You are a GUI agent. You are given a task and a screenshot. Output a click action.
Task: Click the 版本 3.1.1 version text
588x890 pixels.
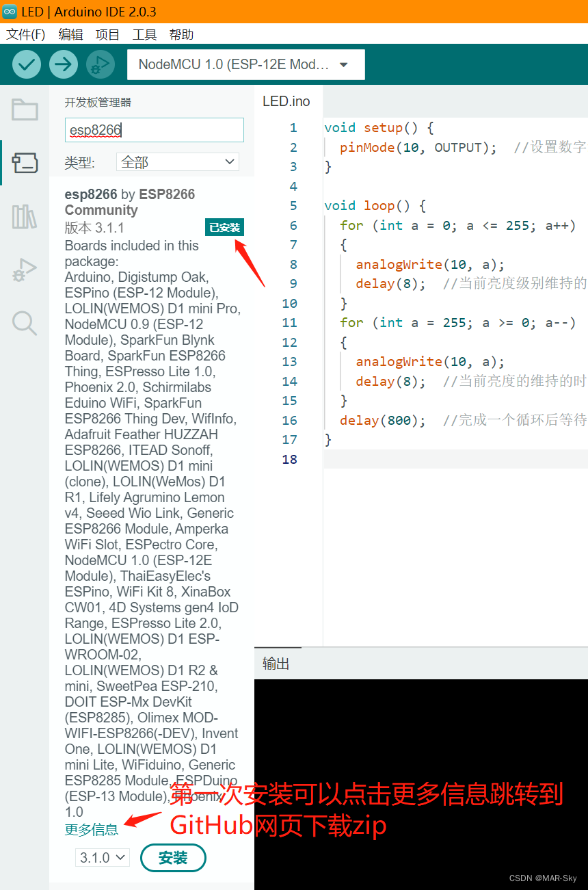click(x=94, y=228)
